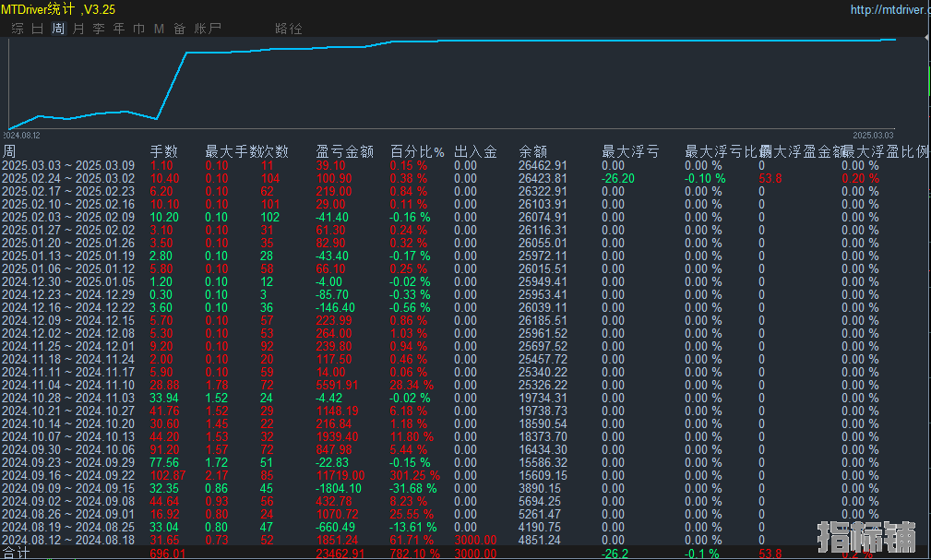Click the 盈亏金额 column header

(x=345, y=151)
